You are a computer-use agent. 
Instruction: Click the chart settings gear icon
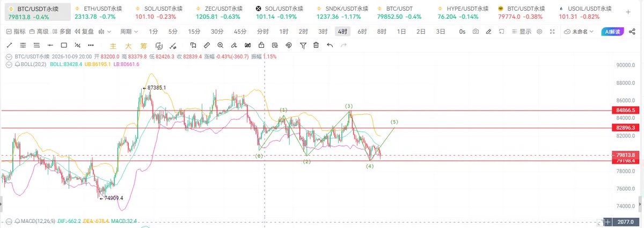[x=539, y=32]
